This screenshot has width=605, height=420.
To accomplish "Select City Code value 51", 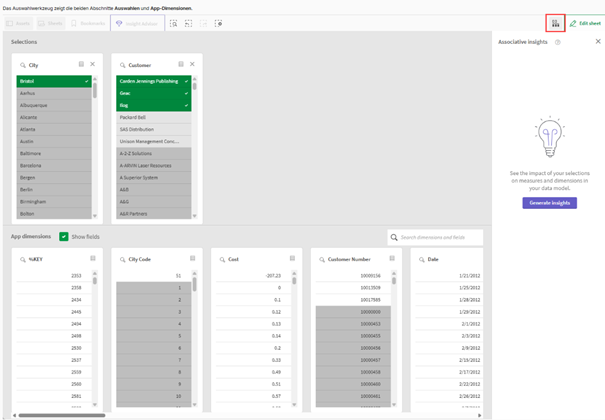I will click(154, 276).
